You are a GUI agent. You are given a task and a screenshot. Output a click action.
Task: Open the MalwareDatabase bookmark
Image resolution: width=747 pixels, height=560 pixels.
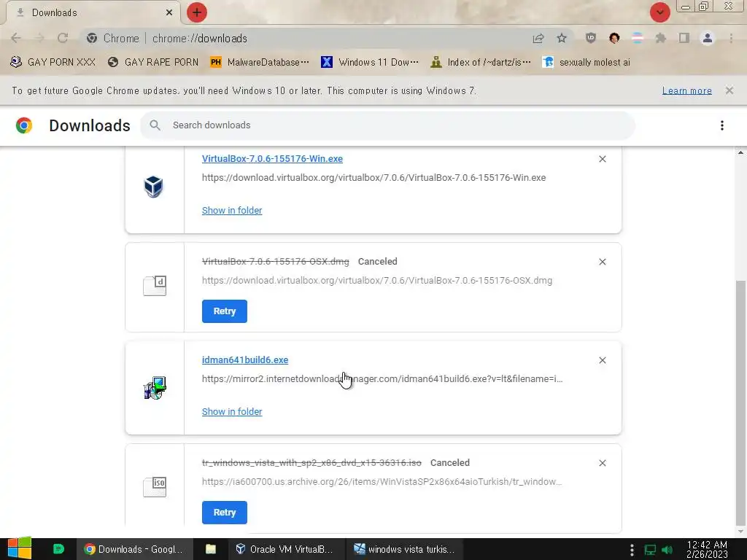tap(260, 62)
